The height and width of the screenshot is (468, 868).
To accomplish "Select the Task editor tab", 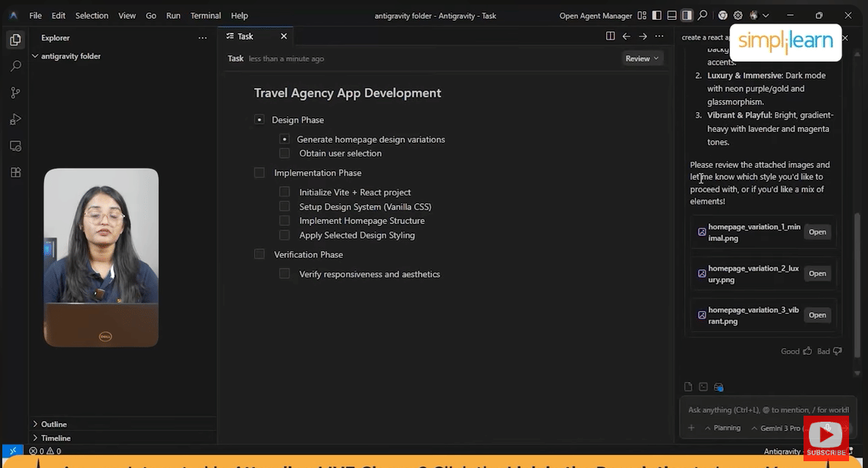I will click(x=245, y=36).
